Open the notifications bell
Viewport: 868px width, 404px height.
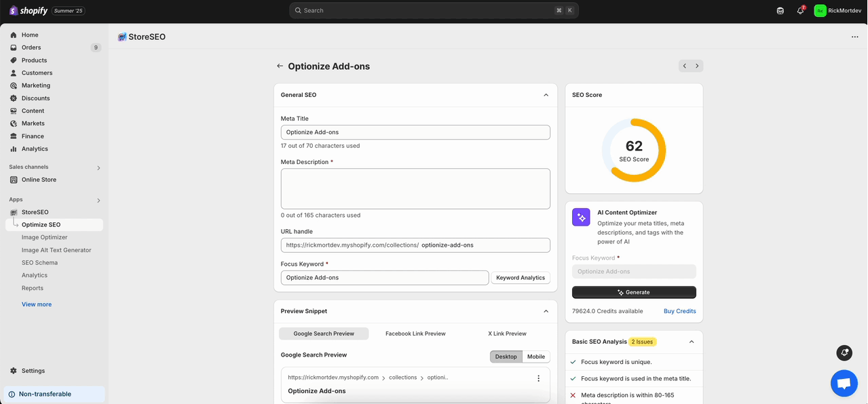point(800,11)
